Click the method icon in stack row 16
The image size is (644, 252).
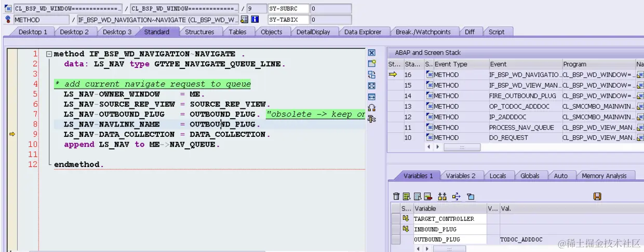(x=429, y=75)
